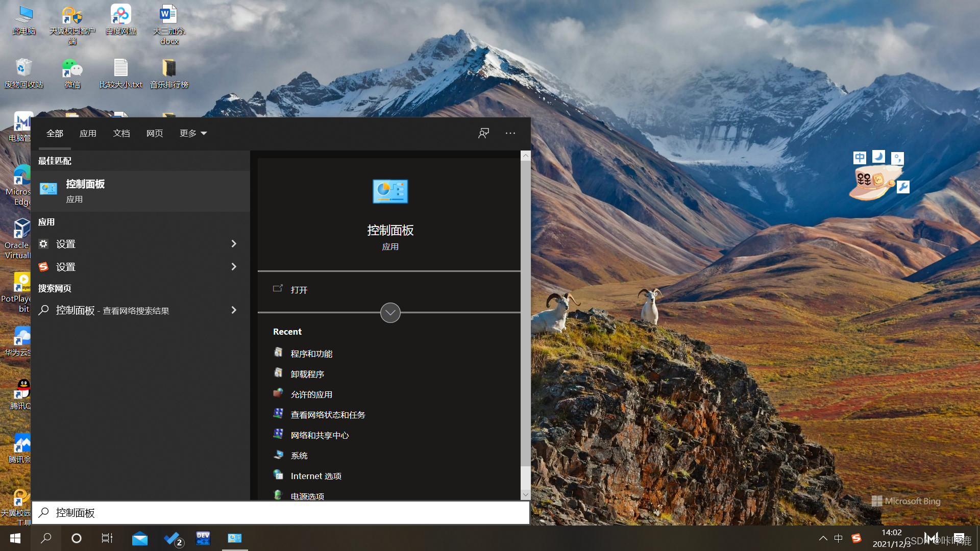
Task: Switch to the 应用 search tab
Action: click(88, 133)
